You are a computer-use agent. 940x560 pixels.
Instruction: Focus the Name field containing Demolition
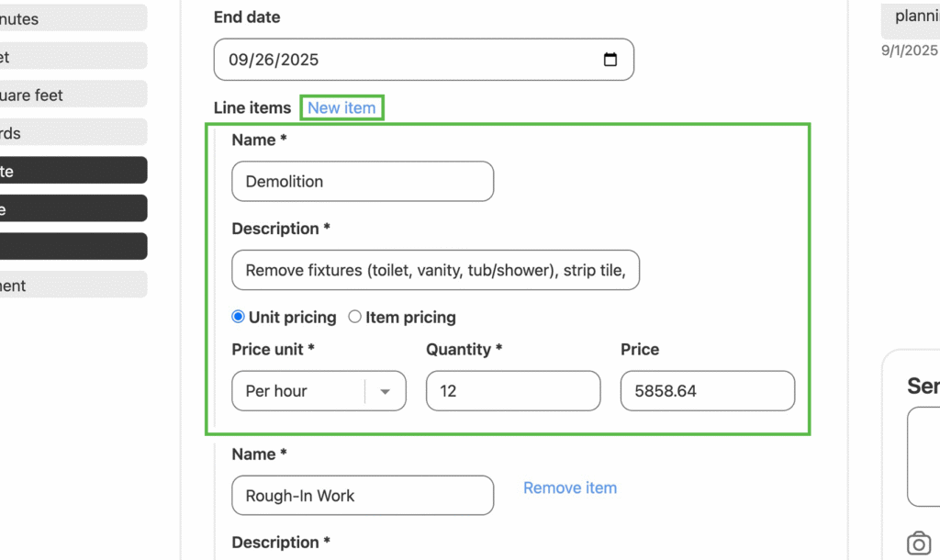click(x=363, y=182)
